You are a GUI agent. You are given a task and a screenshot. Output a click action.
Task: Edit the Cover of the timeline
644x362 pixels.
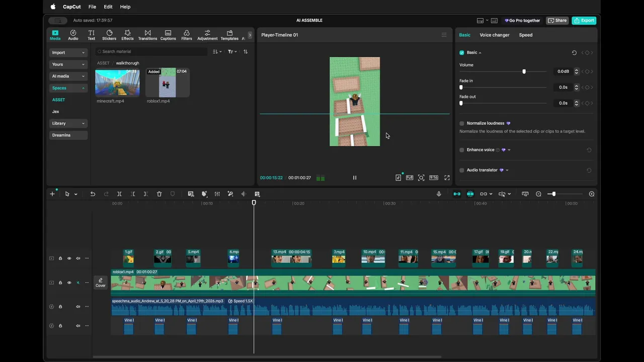[101, 283]
